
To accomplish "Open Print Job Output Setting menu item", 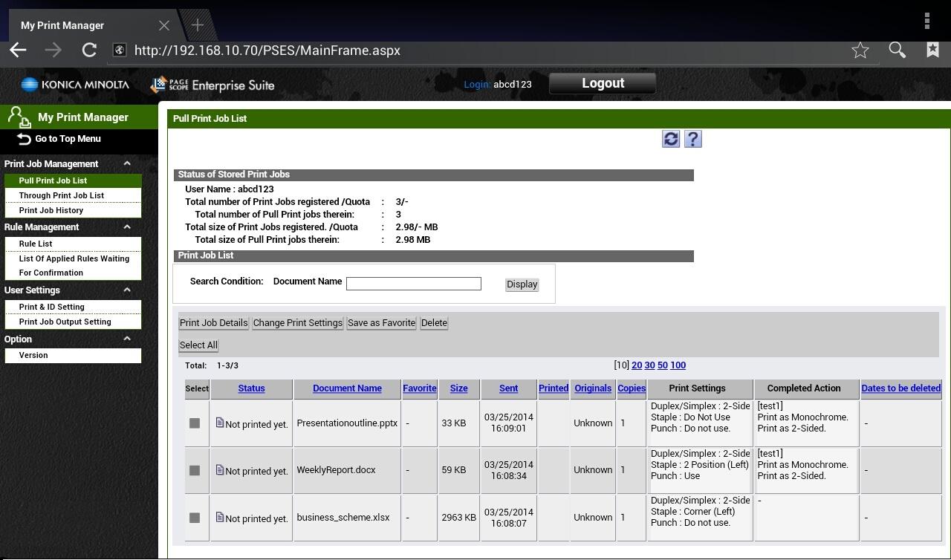I will coord(73,322).
